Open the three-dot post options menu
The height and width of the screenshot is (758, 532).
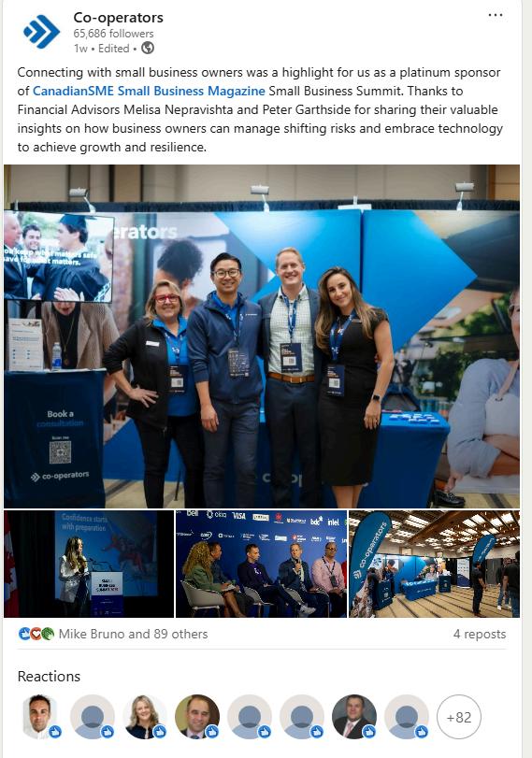pos(496,16)
